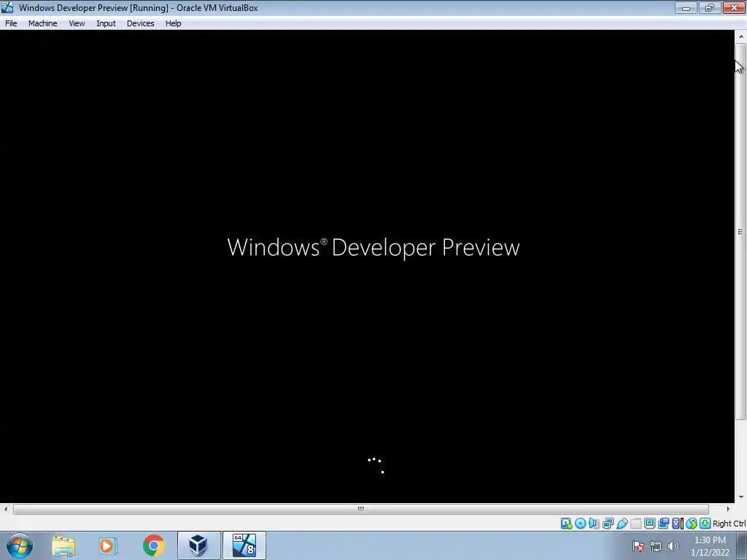Click the horizontal scrollbar left arrow
Image resolution: width=747 pixels, height=560 pixels.
pos(6,509)
